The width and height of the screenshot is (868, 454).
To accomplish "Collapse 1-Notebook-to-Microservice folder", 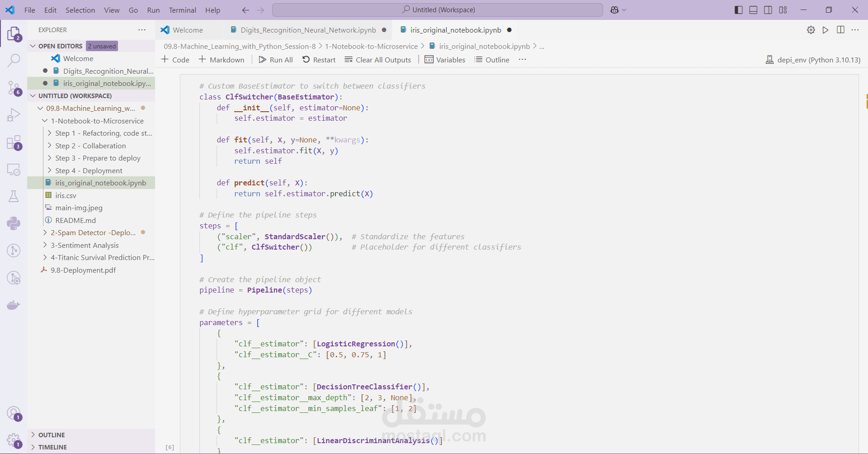I will coord(45,121).
